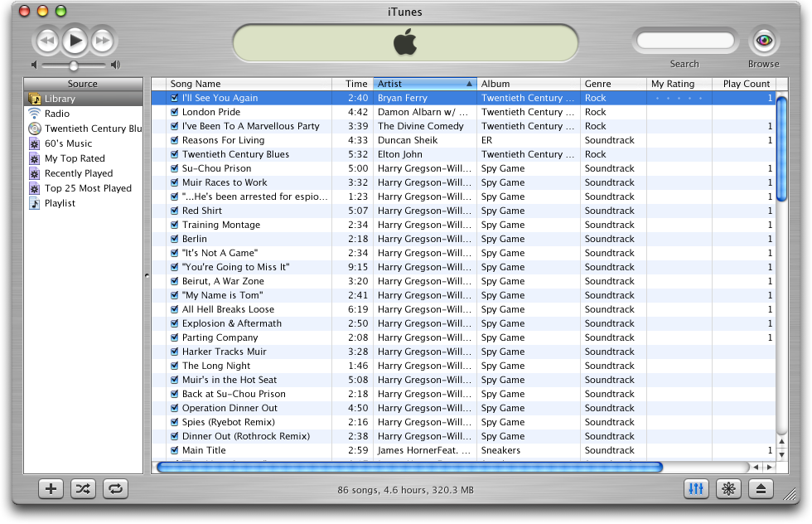Create a new playlist
Image resolution: width=812 pixels, height=524 pixels.
pyautogui.click(x=51, y=489)
